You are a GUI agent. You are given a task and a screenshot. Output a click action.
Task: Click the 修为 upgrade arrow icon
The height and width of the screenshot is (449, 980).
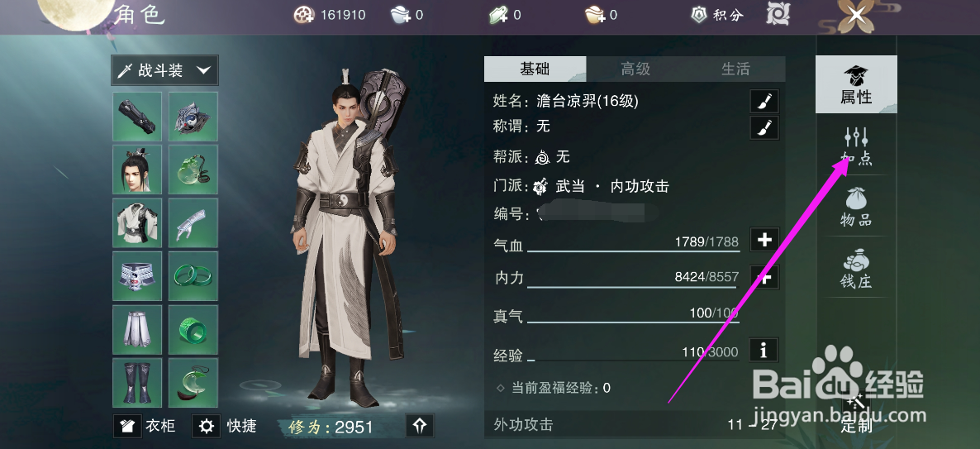click(420, 426)
